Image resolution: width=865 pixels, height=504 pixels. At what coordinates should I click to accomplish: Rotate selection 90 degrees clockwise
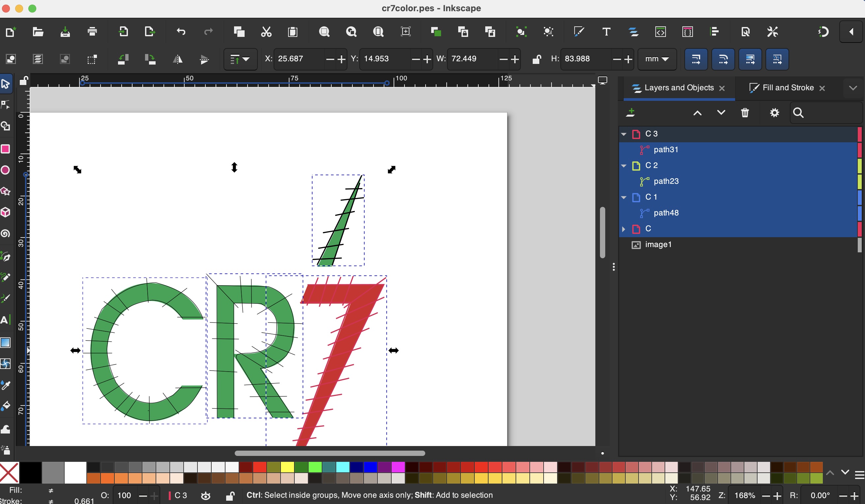[150, 59]
